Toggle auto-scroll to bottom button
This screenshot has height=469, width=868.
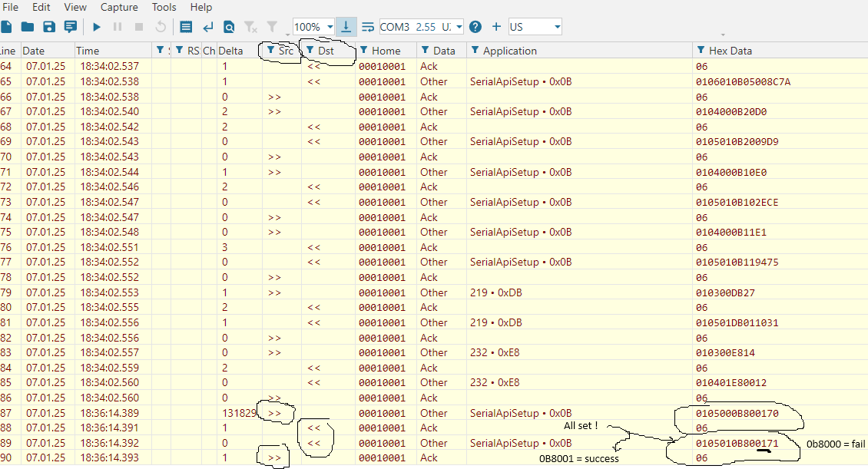(x=346, y=27)
